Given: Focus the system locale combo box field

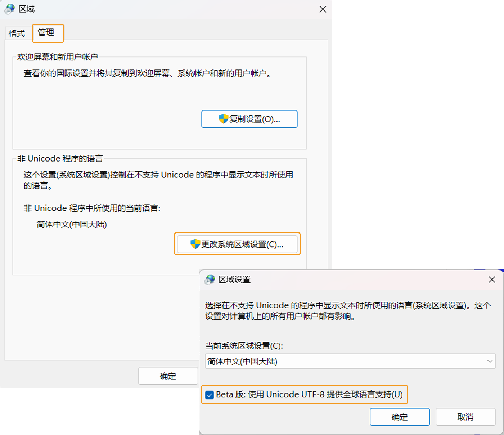Looking at the screenshot, I should click(324, 361).
